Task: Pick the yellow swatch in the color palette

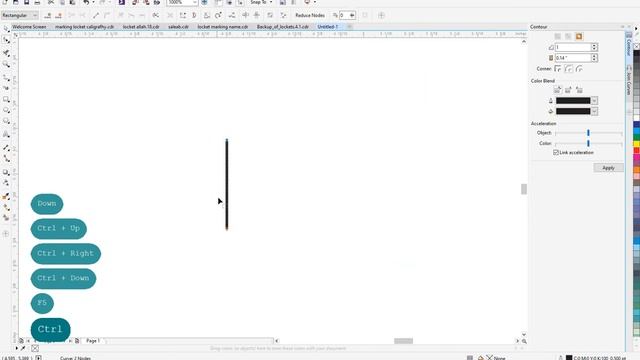Action: click(636, 144)
